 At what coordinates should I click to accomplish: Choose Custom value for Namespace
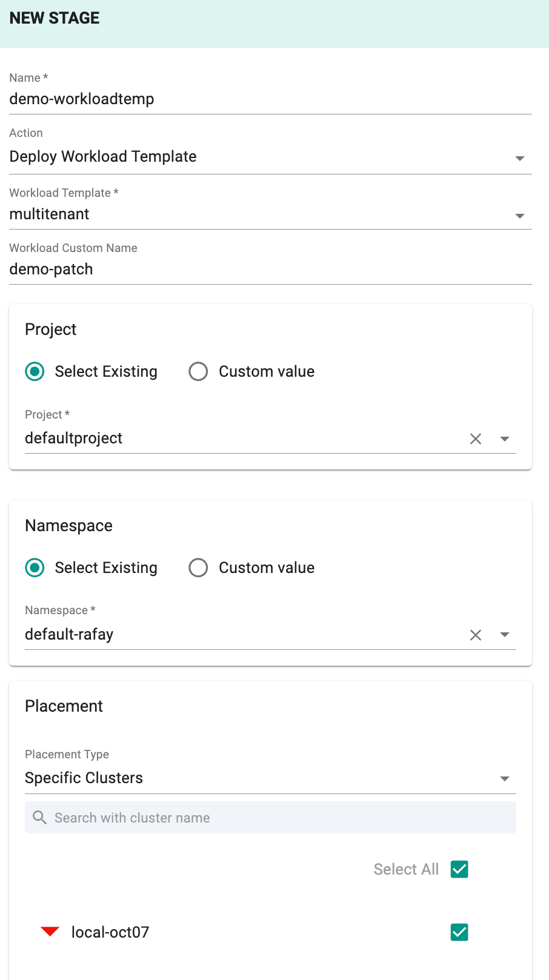point(198,568)
